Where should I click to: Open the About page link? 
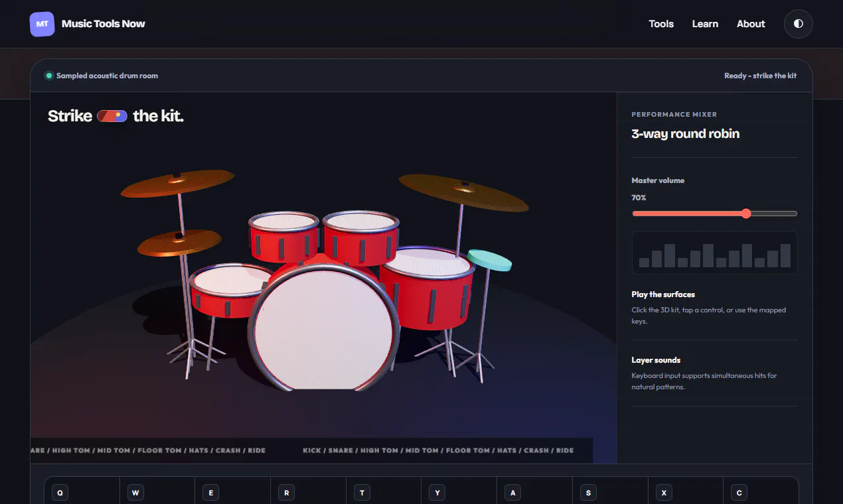click(751, 24)
